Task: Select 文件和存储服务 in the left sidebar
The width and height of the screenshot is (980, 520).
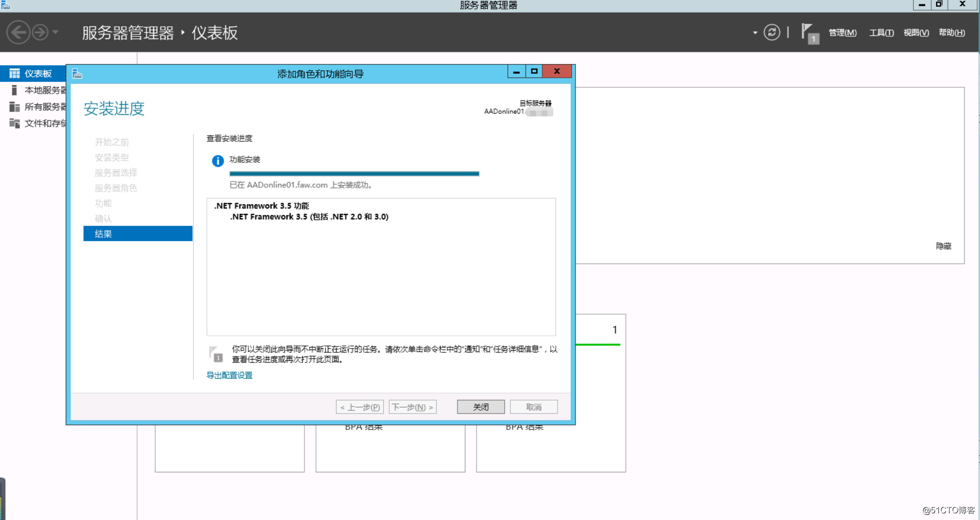Action: tap(33, 123)
